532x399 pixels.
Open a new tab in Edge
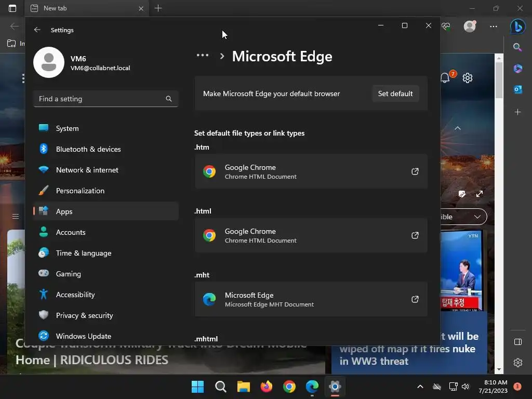click(158, 8)
